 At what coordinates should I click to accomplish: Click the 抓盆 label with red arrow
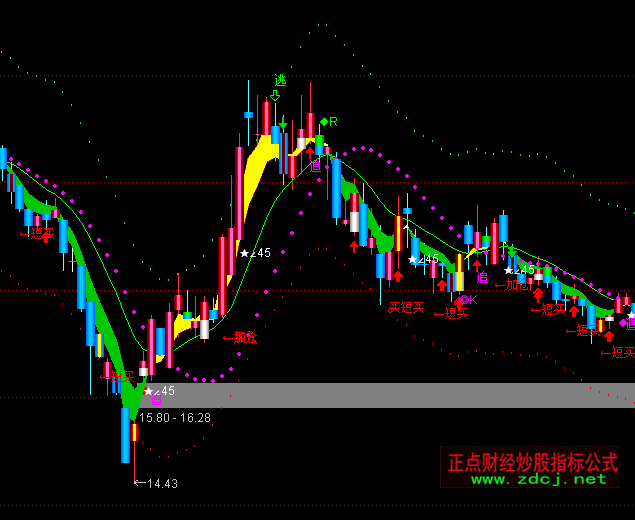240,338
